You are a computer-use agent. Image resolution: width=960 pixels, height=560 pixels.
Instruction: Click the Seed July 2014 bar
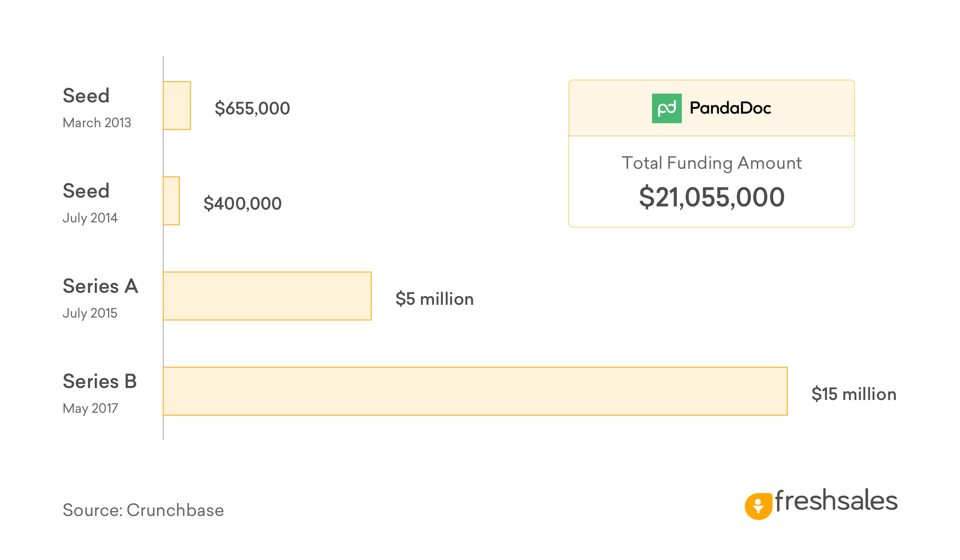tap(171, 201)
